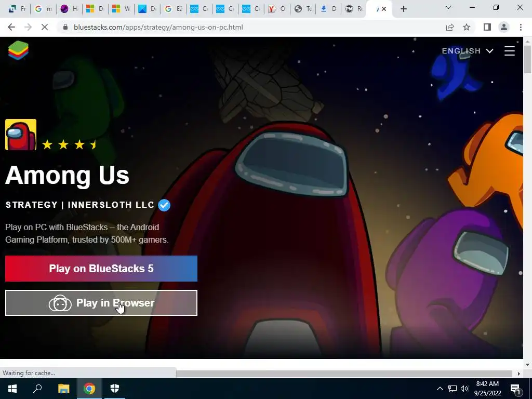The height and width of the screenshot is (399, 532).
Task: Show hidden system tray icons
Action: pos(440,389)
